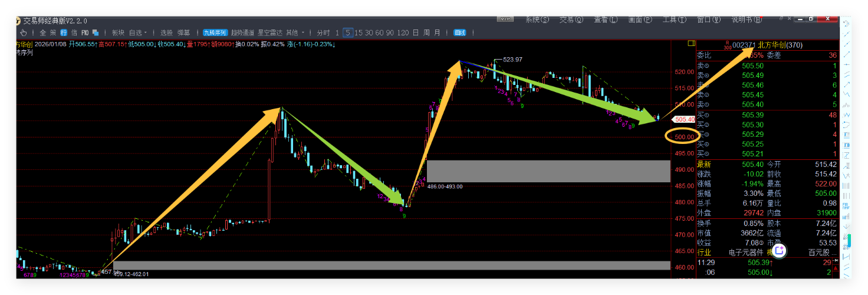Open the 板块 sector list
The image size is (868, 295).
click(118, 32)
